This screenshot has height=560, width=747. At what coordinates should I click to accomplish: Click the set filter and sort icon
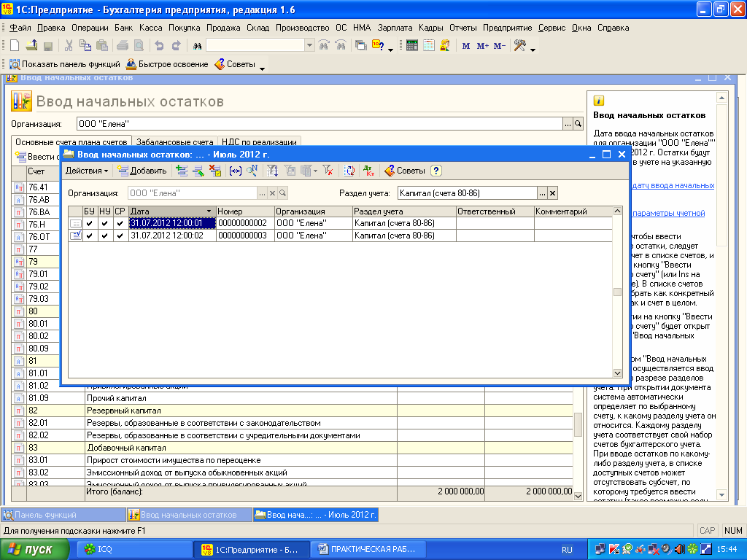coord(272,171)
